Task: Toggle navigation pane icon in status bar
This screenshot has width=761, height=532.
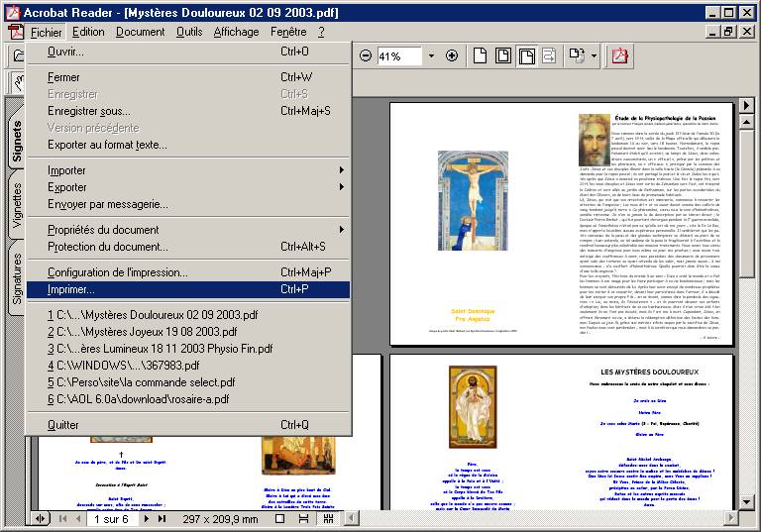Action: tap(41, 519)
